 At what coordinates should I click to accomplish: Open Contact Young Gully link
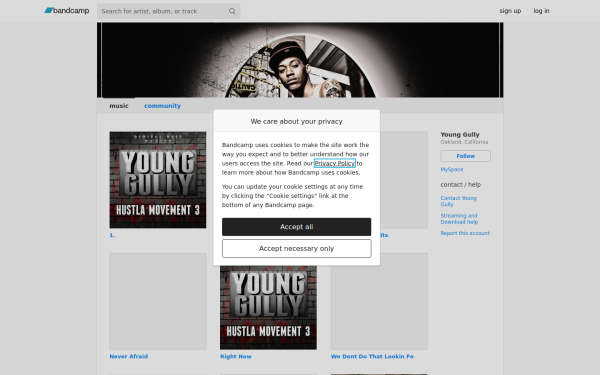pos(458,201)
